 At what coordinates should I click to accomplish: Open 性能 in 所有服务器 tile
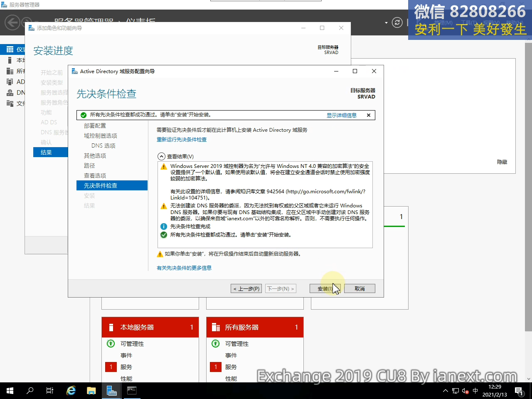click(x=231, y=379)
